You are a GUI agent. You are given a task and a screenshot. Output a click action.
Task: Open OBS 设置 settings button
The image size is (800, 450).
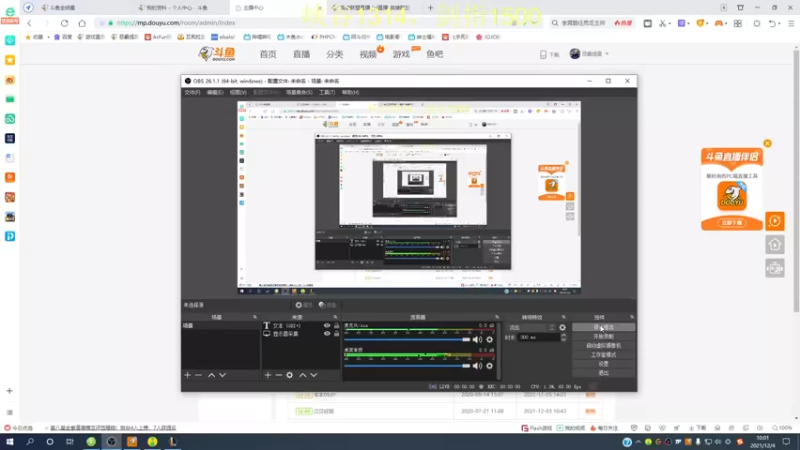click(604, 364)
